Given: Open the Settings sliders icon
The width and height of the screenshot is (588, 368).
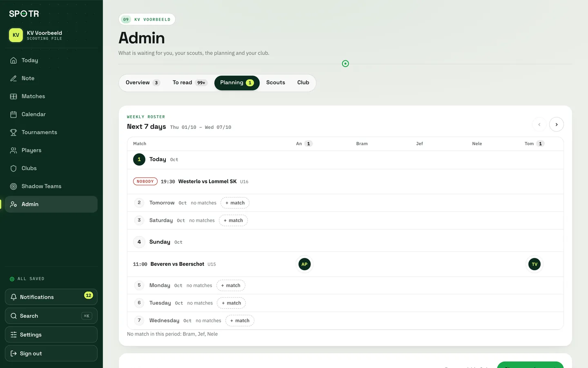Looking at the screenshot, I should click(x=13, y=335).
